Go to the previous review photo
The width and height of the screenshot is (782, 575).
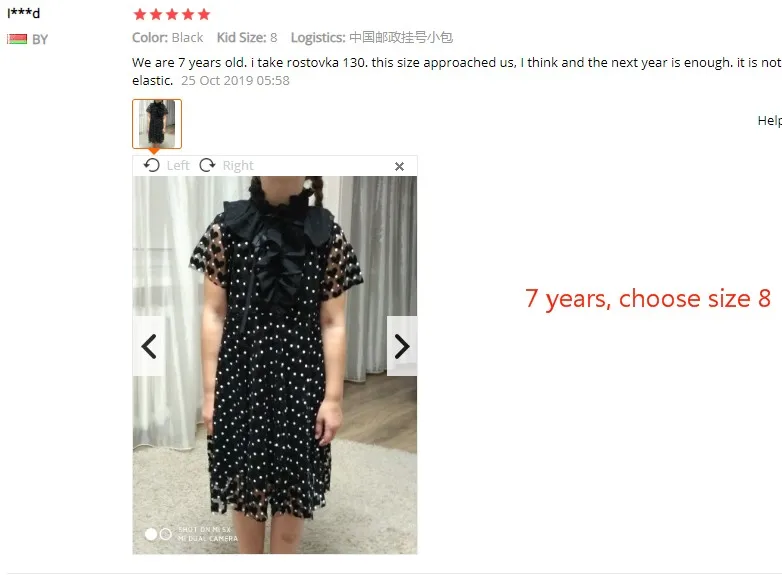[x=148, y=346]
